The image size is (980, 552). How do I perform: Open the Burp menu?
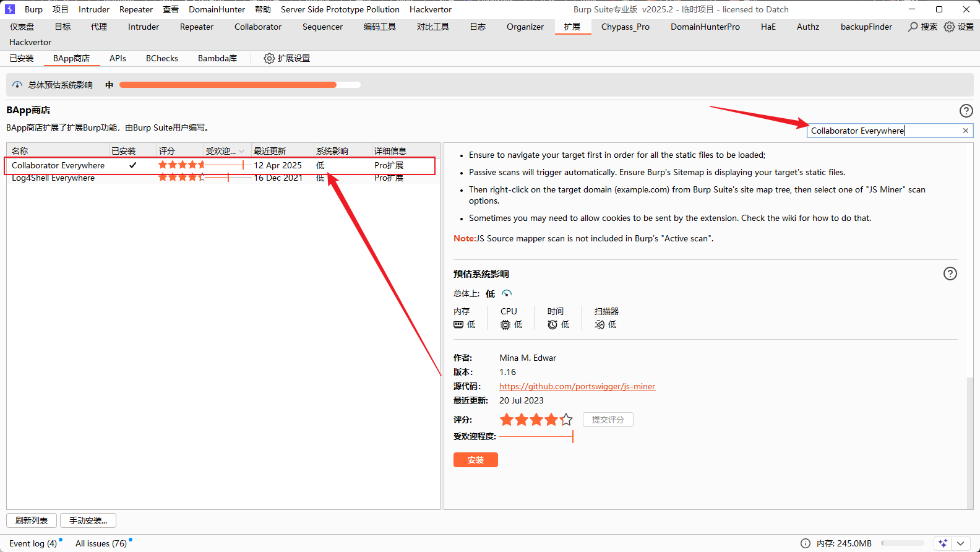(33, 9)
